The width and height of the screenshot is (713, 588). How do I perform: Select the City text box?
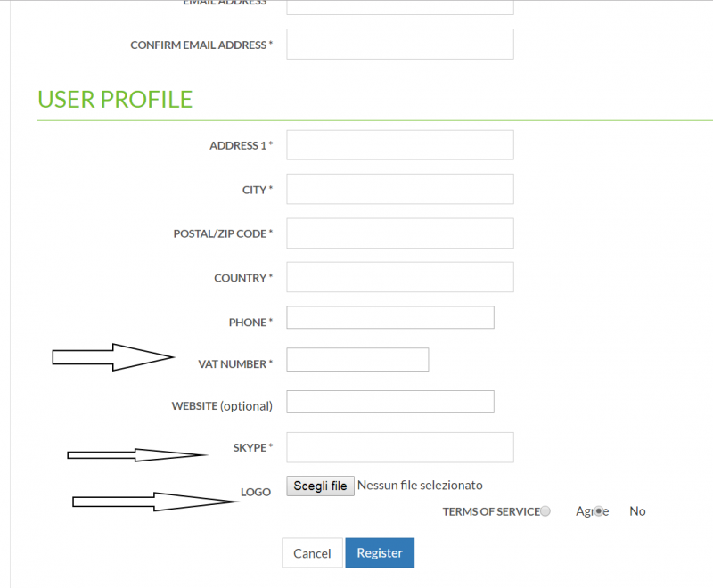tap(400, 189)
